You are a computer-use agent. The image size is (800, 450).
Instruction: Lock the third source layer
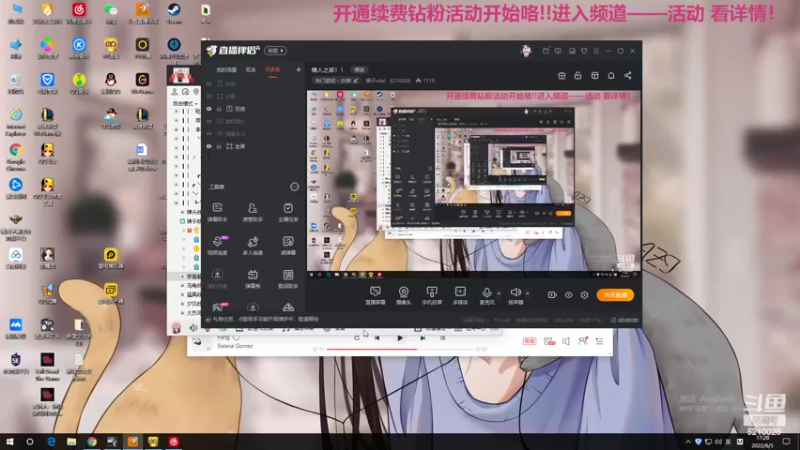coord(219,109)
